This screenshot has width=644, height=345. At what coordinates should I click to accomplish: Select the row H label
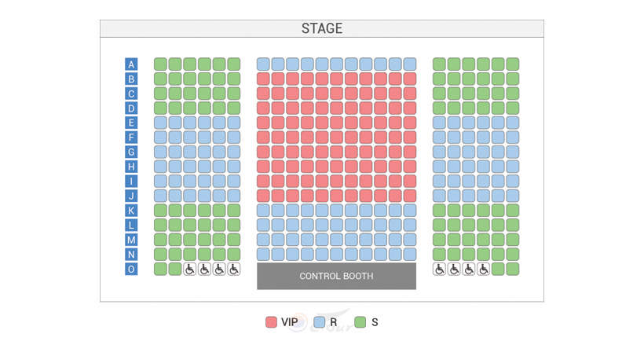point(131,167)
